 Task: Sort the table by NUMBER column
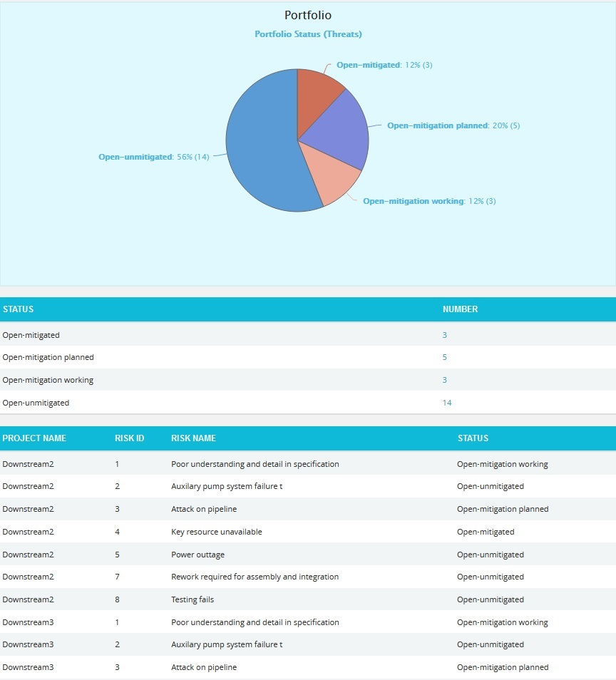(x=461, y=309)
